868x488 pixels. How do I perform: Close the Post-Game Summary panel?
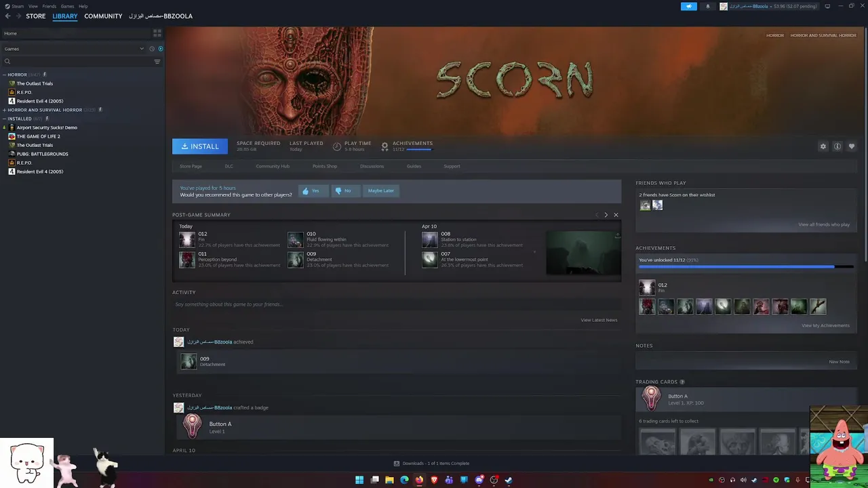coord(616,215)
